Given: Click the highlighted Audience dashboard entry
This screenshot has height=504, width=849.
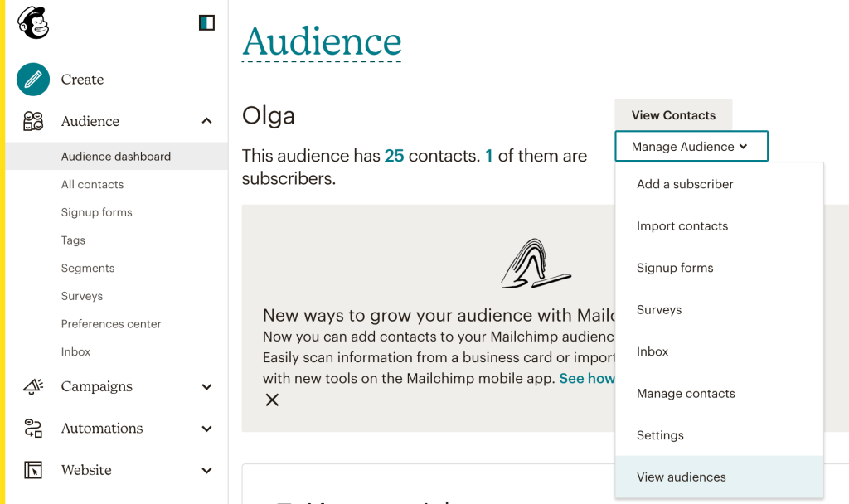Looking at the screenshot, I should [115, 156].
